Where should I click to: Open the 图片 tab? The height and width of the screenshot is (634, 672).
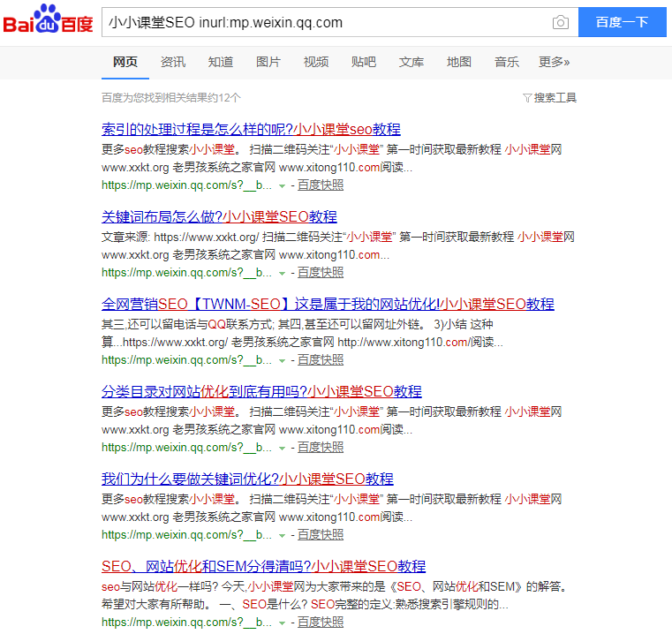268,62
